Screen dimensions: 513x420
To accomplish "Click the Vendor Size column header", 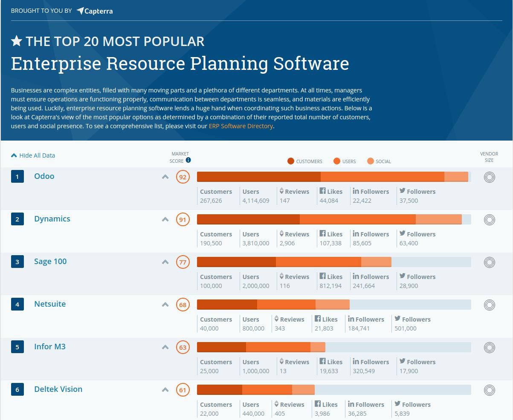I will (489, 157).
